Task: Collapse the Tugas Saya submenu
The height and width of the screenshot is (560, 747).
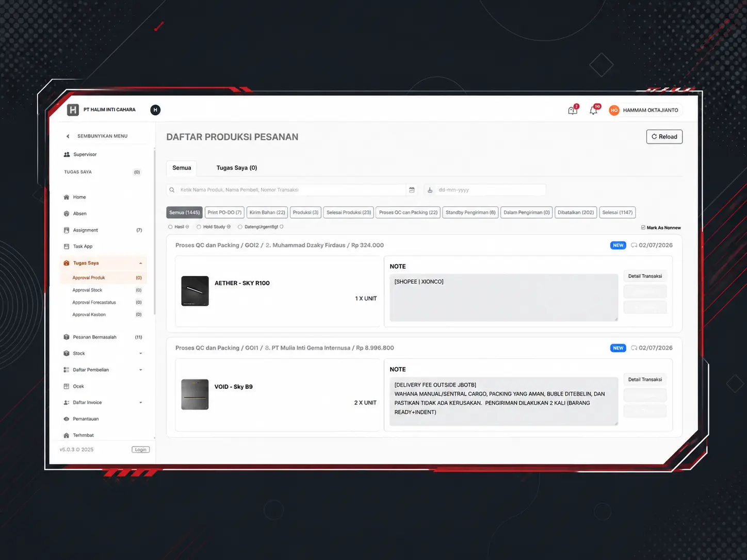Action: (141, 263)
